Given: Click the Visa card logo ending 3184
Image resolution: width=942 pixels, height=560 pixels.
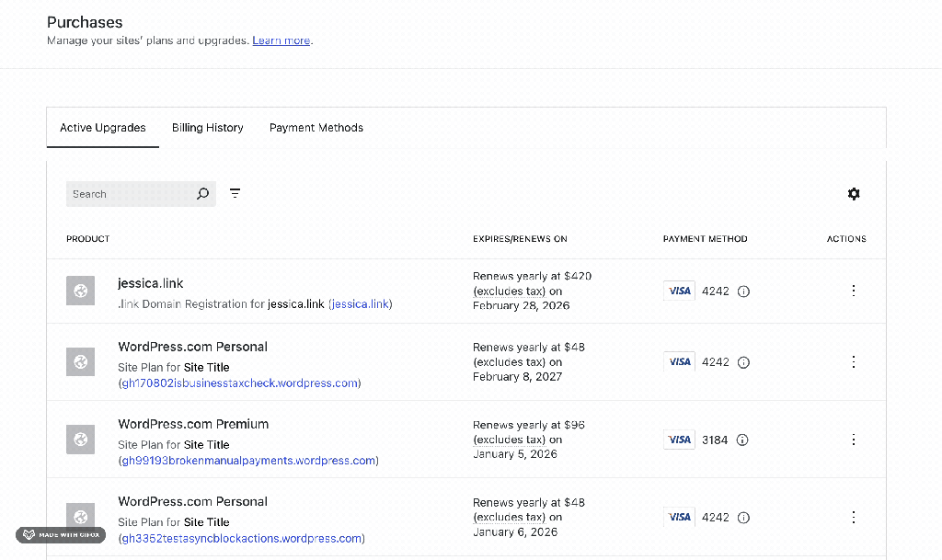Looking at the screenshot, I should coord(679,440).
